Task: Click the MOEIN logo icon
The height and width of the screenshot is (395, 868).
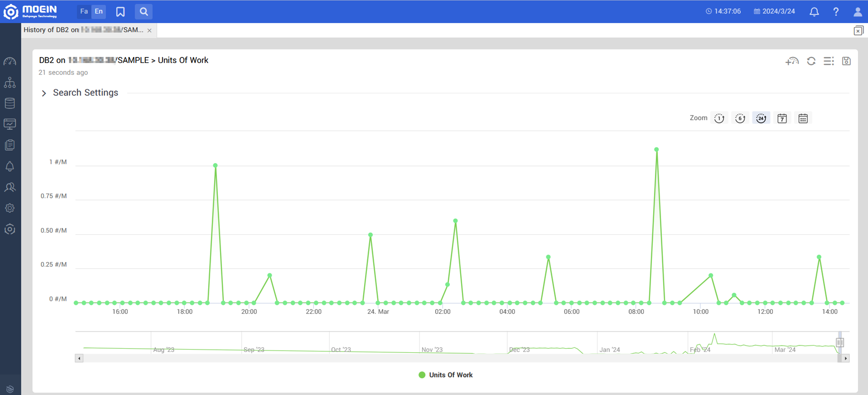Action: pos(11,11)
